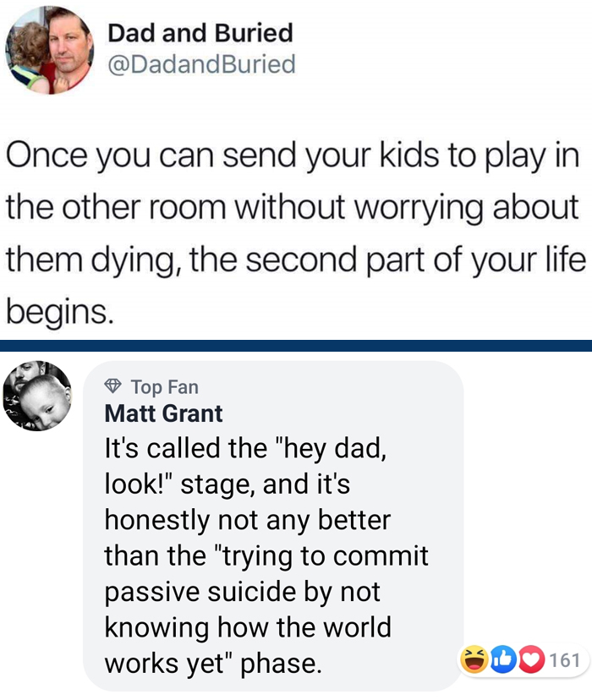This screenshot has height=700, width=592.
Task: Click the "Top Fan" label text
Action: 165,387
